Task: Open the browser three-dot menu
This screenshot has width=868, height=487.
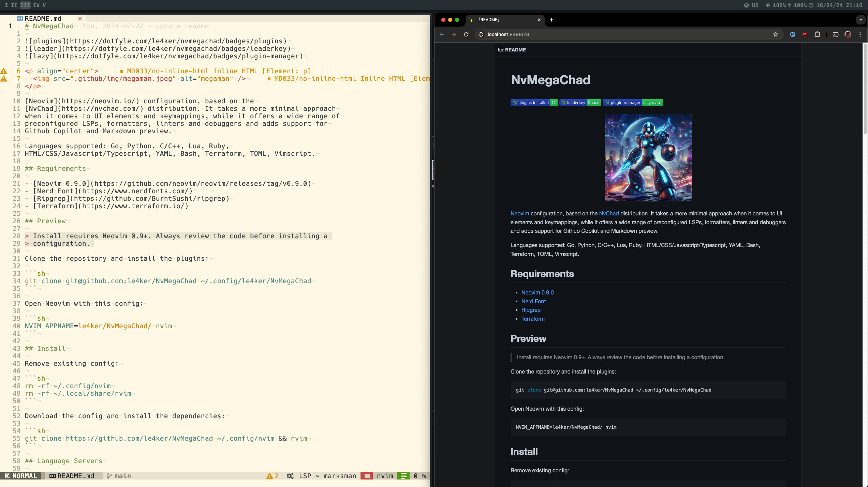Action: [860, 34]
